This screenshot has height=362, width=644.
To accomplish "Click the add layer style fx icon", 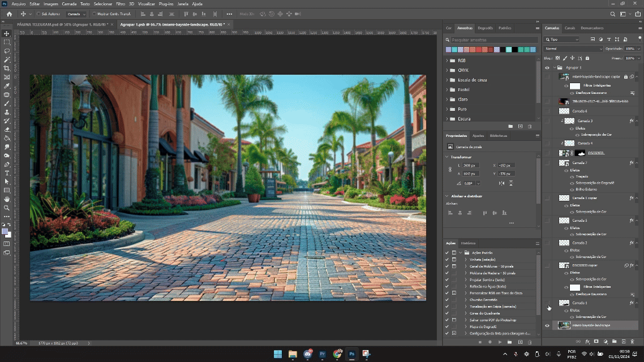I will click(x=587, y=342).
